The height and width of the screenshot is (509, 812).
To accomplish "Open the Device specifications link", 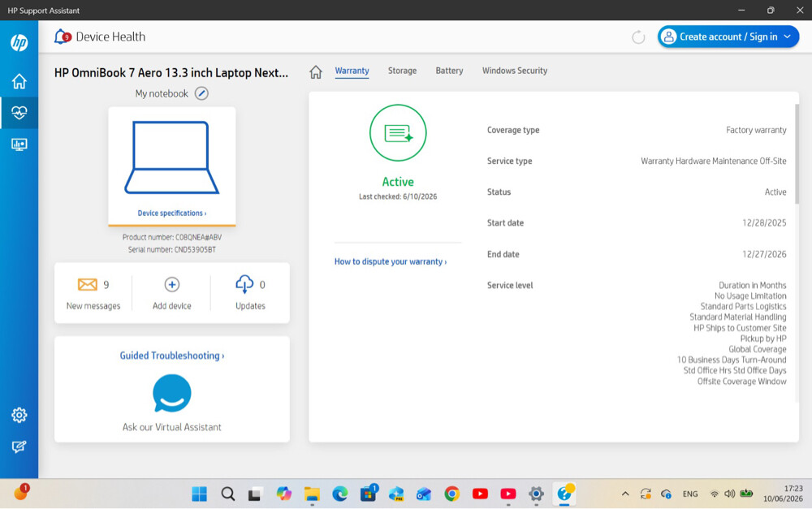I will tap(172, 213).
